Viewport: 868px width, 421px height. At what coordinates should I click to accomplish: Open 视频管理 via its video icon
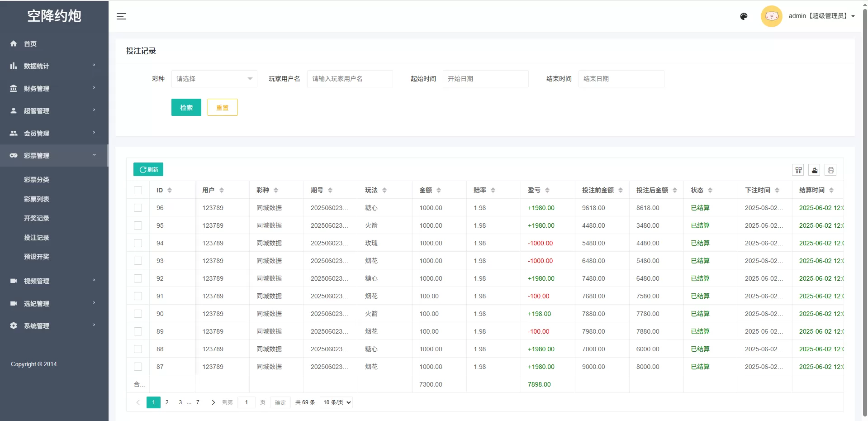coord(14,281)
